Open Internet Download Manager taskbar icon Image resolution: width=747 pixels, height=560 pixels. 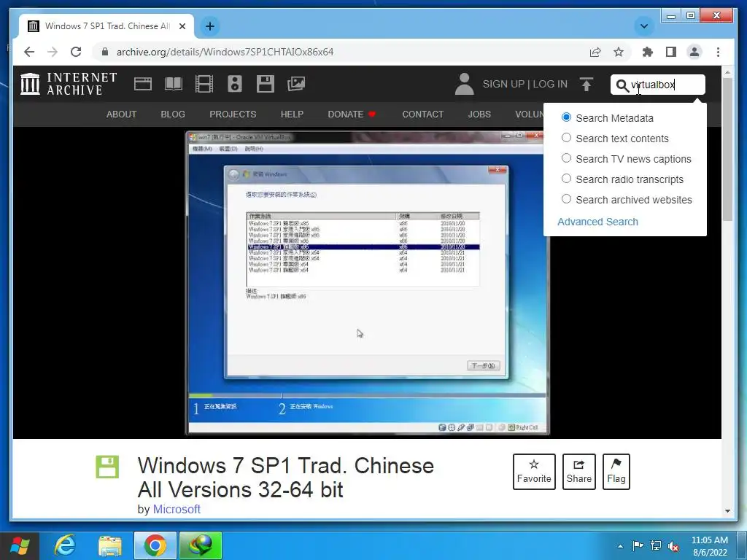click(x=201, y=545)
